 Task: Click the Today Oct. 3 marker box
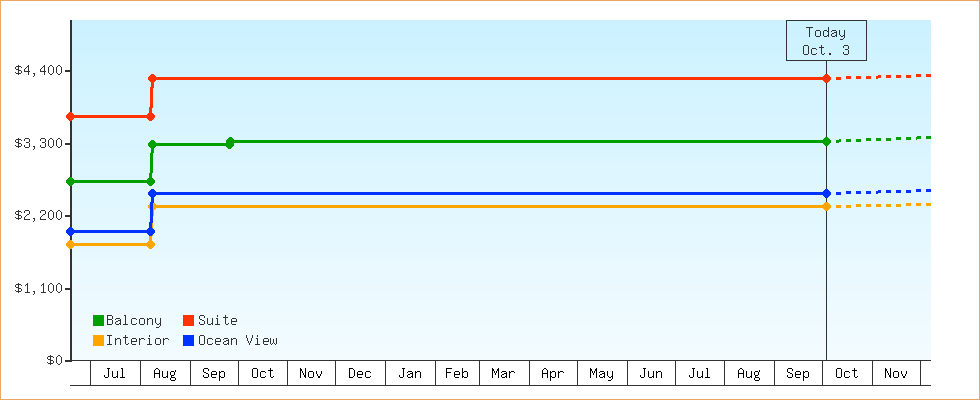click(x=825, y=40)
